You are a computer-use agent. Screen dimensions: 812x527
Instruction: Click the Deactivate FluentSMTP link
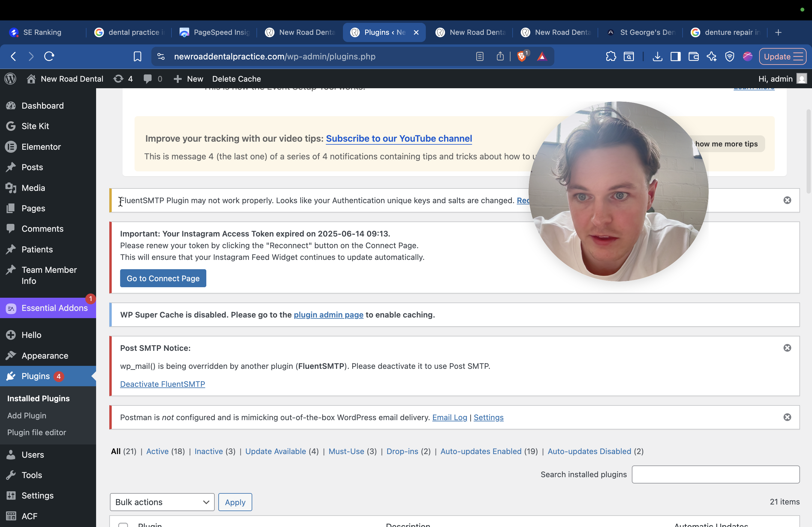tap(162, 384)
